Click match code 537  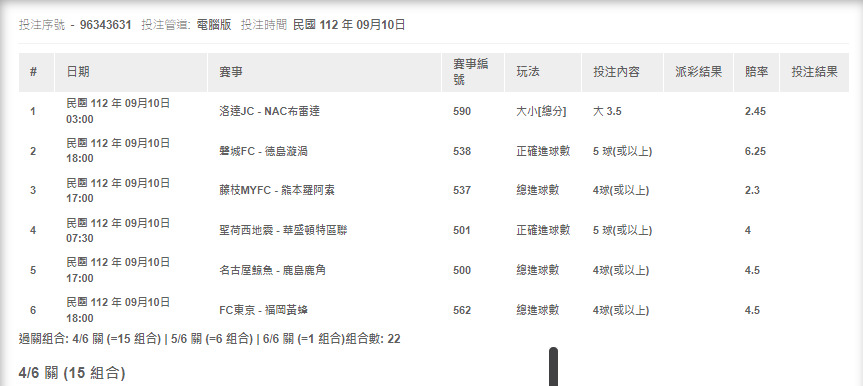tap(462, 191)
